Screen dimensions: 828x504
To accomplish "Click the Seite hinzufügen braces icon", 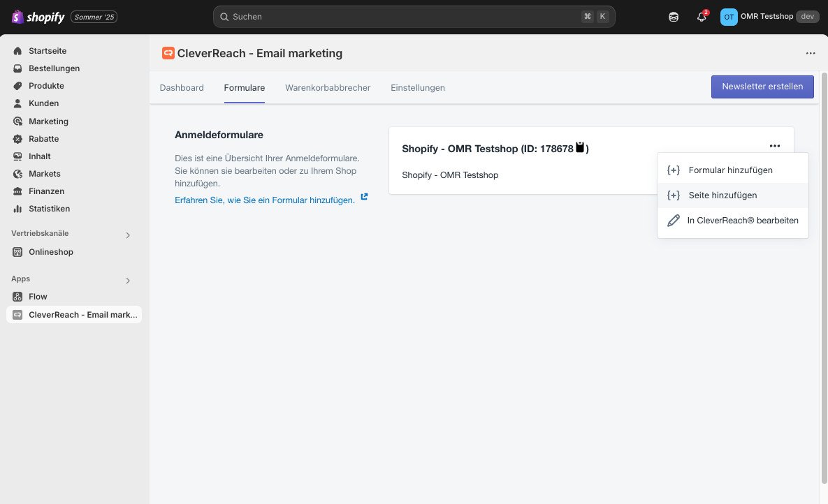I will [x=674, y=195].
